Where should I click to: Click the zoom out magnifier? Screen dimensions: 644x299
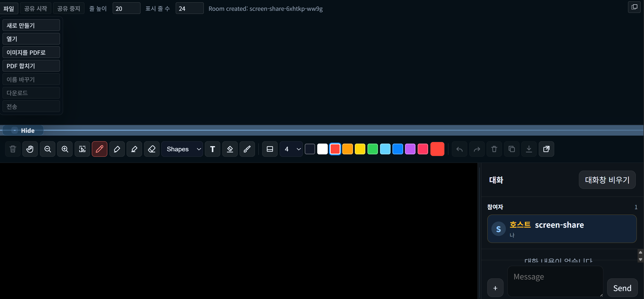[47, 149]
